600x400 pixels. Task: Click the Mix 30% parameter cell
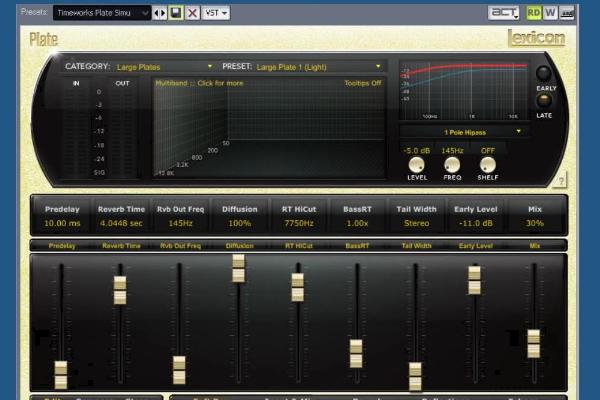535,216
